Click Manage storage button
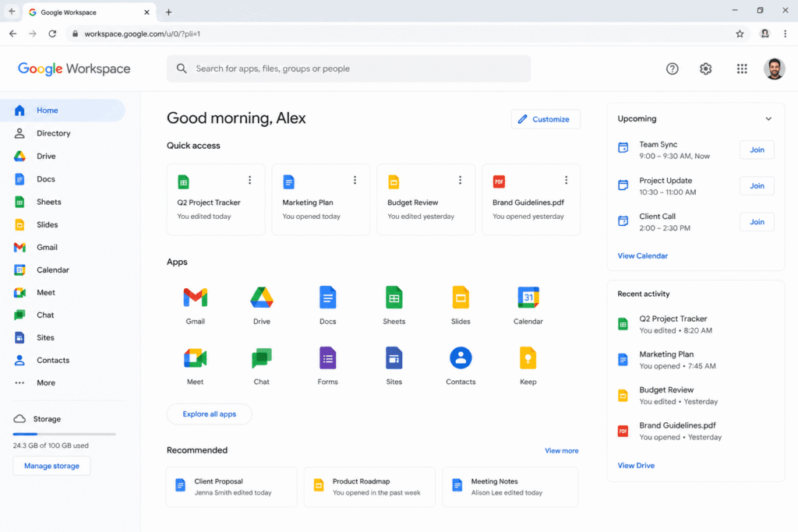This screenshot has height=532, width=798. point(51,466)
